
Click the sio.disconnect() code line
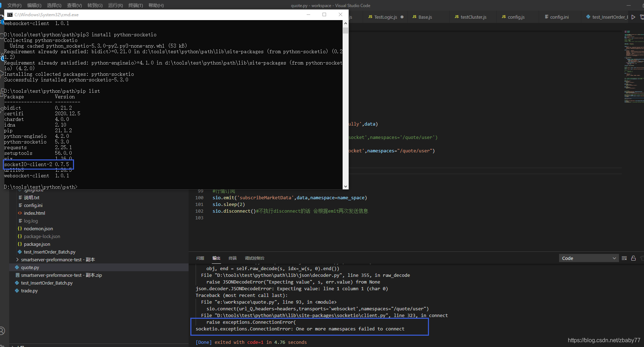click(x=290, y=211)
